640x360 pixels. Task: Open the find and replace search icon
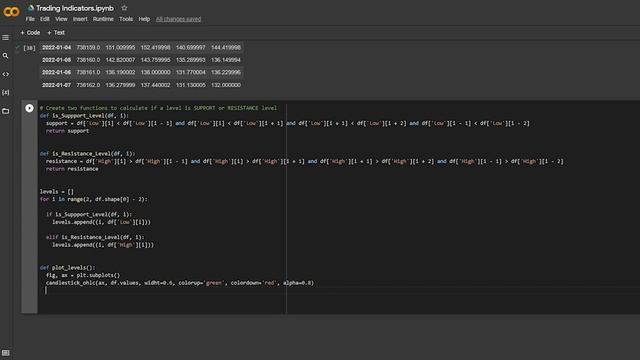[x=5, y=56]
